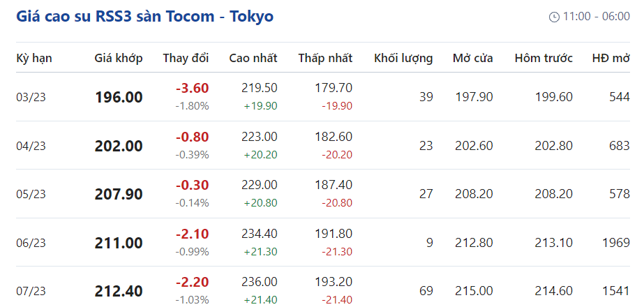Image resolution: width=644 pixels, height=307 pixels.
Task: Click the Thấp nhất column header
Action: (325, 59)
